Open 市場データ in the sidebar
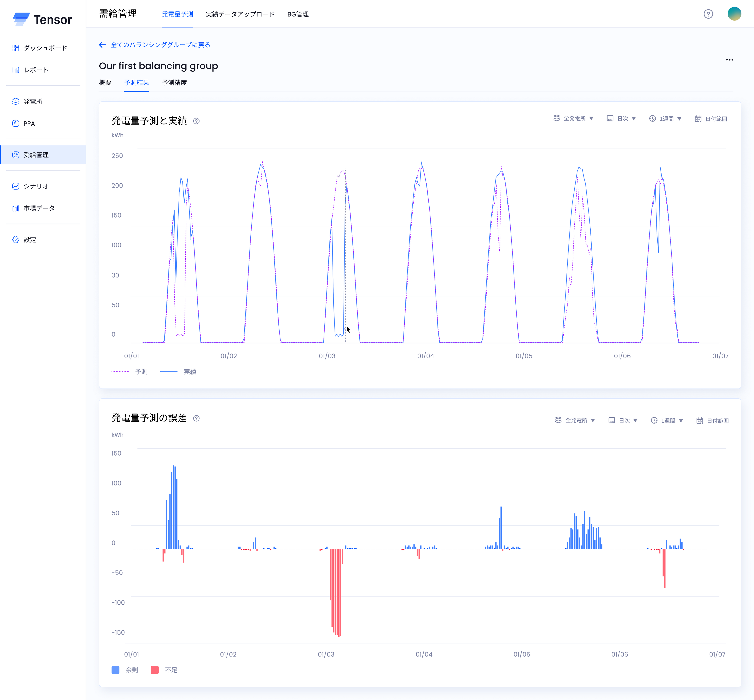Image resolution: width=754 pixels, height=700 pixels. click(39, 208)
